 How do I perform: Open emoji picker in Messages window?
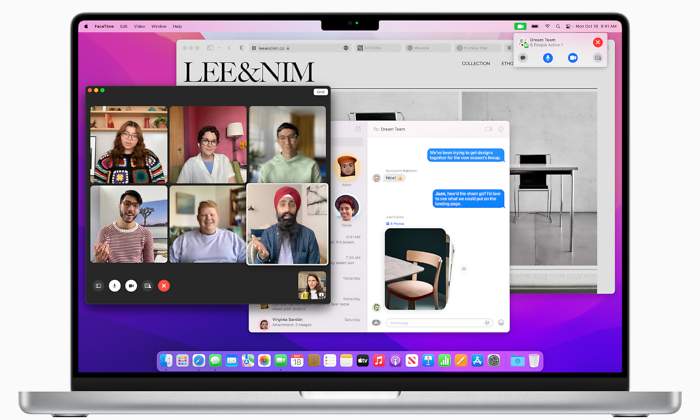tap(501, 322)
